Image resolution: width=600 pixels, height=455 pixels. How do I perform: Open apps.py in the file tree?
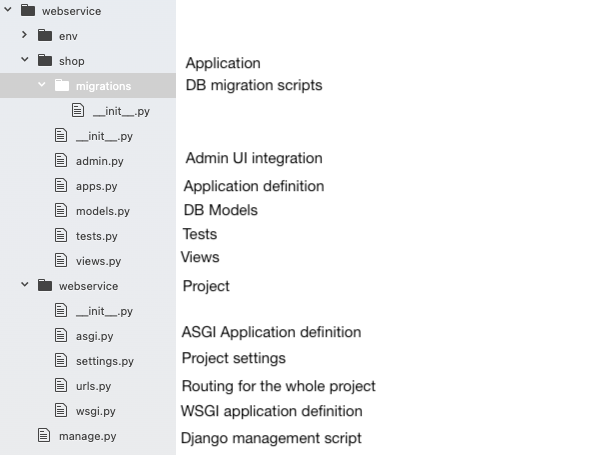(96, 186)
